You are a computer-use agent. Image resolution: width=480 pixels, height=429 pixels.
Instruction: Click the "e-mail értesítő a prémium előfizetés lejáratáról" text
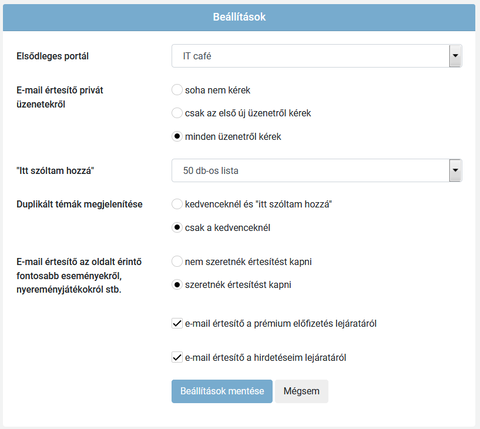click(x=281, y=324)
